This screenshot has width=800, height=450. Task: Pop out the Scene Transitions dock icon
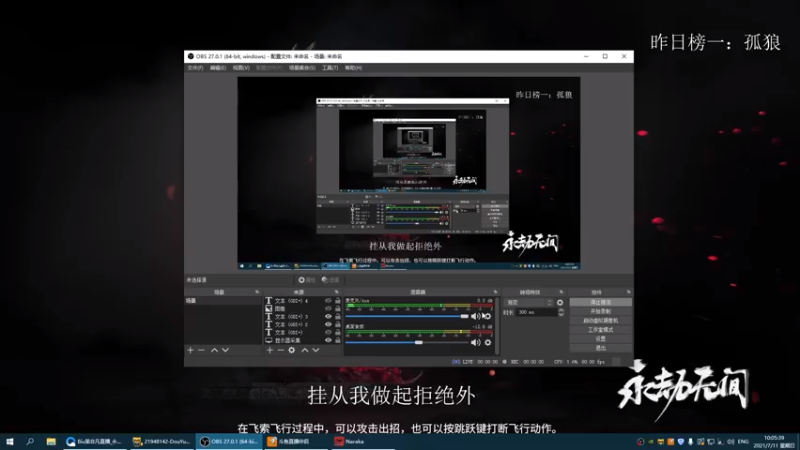pos(562,292)
